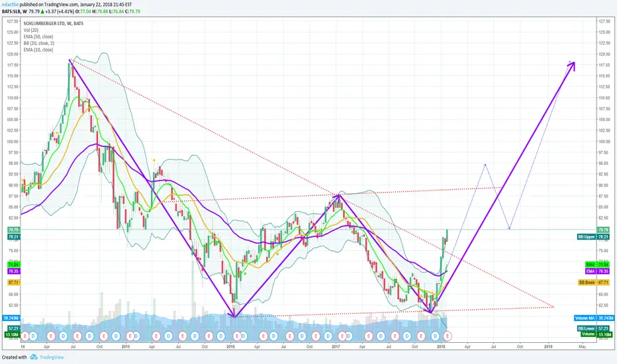The height and width of the screenshot is (364, 617).
Task: Click the Volume 13.18M label on right axis
Action: [596, 334]
